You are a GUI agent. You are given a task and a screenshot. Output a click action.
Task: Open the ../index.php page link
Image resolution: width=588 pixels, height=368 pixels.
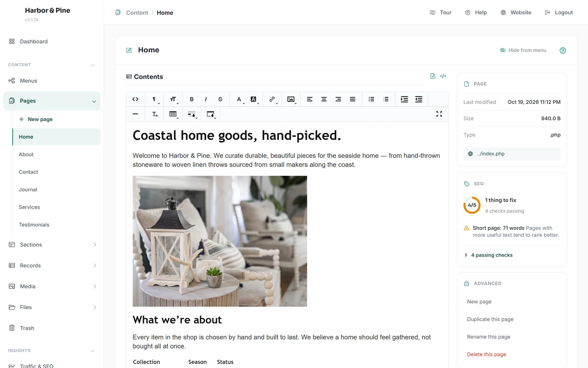point(512,154)
